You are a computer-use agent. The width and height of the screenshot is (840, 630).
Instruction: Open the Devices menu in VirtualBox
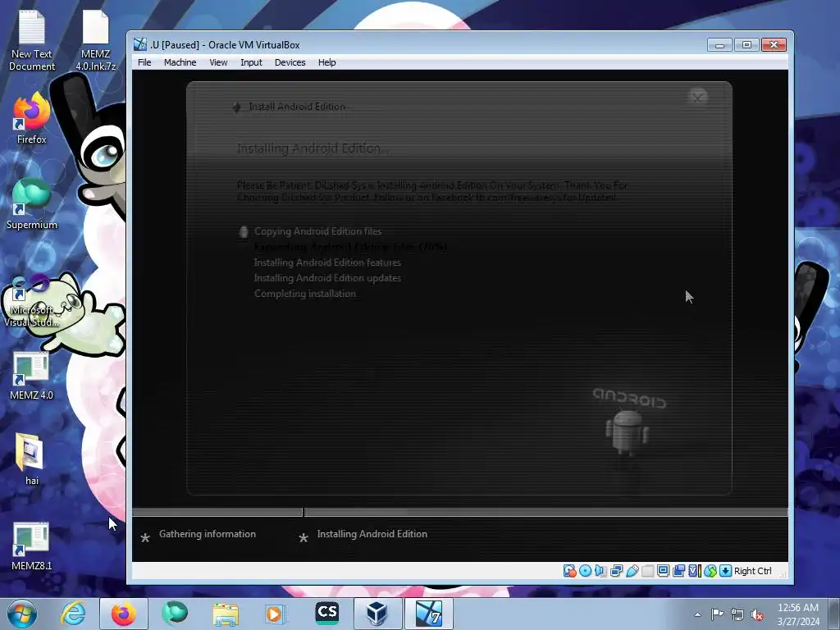click(x=290, y=62)
